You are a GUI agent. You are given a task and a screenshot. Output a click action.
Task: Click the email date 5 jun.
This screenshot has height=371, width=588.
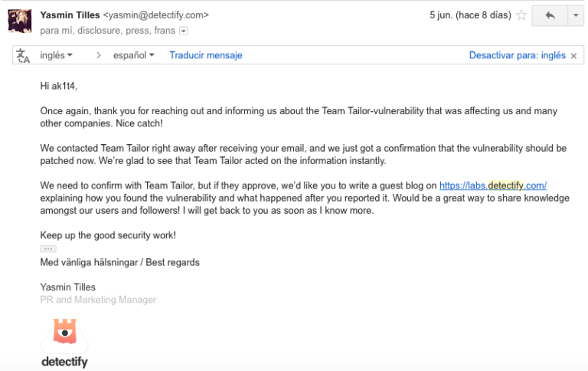[470, 15]
